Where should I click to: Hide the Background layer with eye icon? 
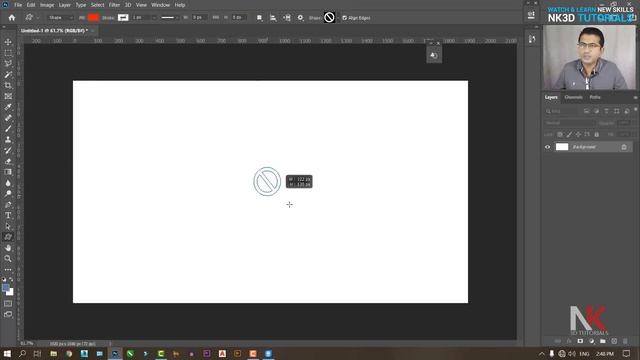pos(547,147)
